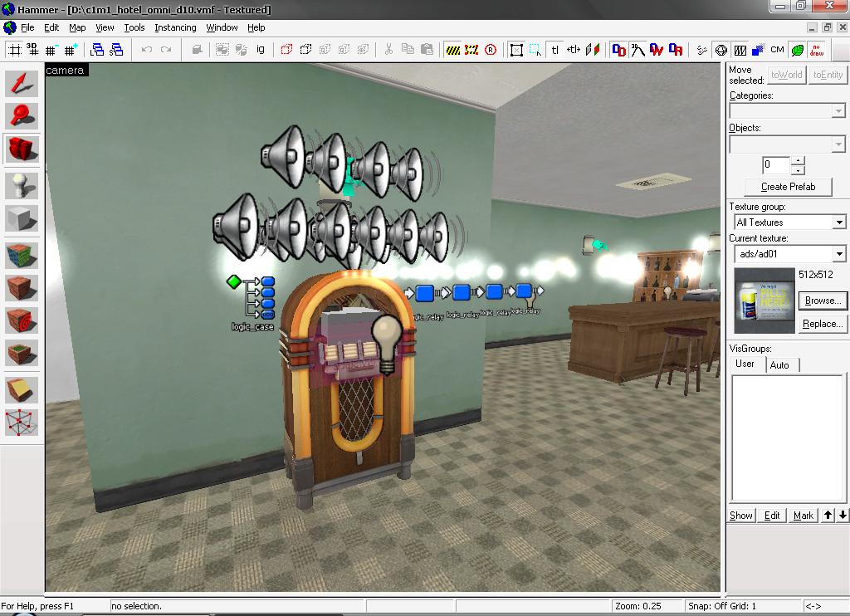The height and width of the screenshot is (616, 850).
Task: Toggle the 2D grid icon
Action: click(x=15, y=50)
